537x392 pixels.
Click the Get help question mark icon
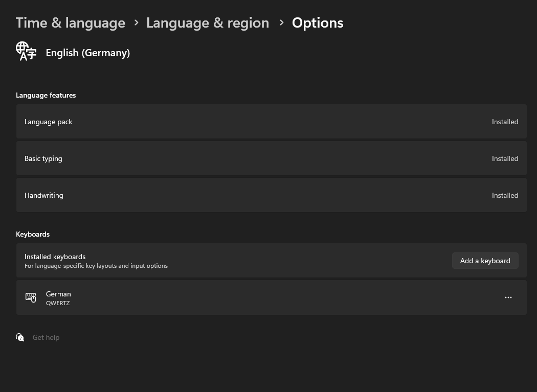click(x=20, y=337)
